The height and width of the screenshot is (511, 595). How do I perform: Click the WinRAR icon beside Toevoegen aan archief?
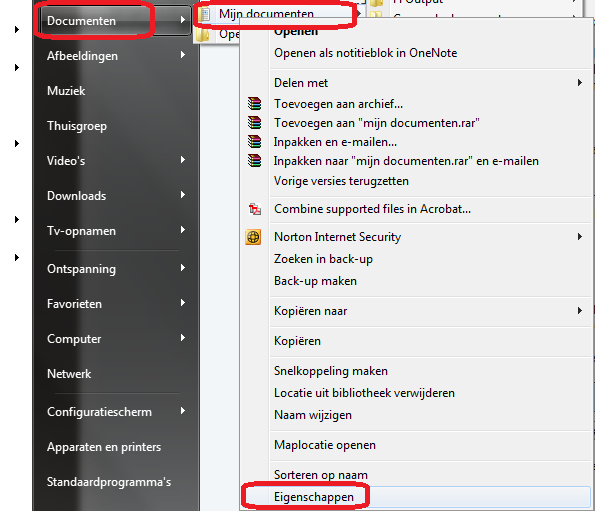254,104
